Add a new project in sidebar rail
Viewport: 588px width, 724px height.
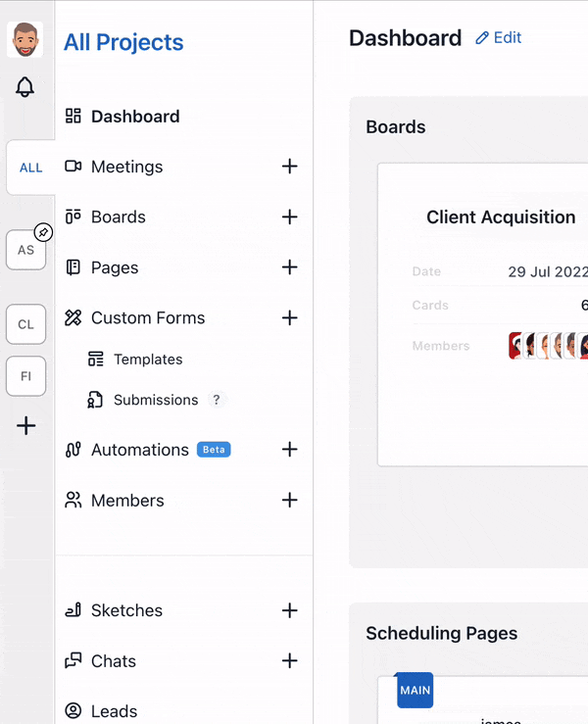click(26, 426)
